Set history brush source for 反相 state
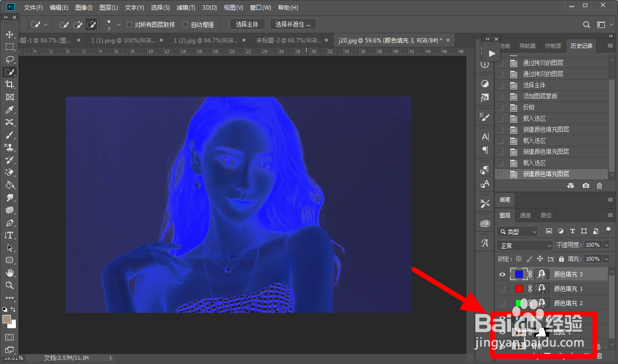 pyautogui.click(x=500, y=107)
